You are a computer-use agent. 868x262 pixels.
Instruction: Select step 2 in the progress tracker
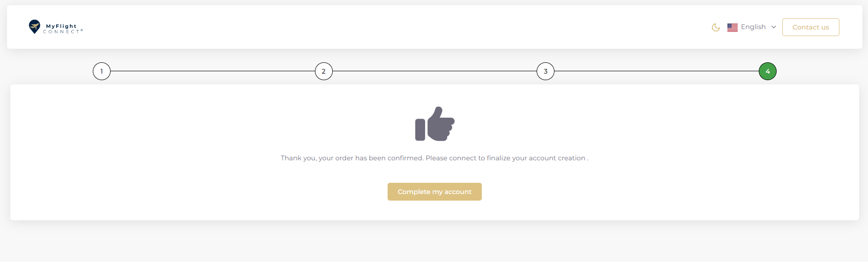323,71
